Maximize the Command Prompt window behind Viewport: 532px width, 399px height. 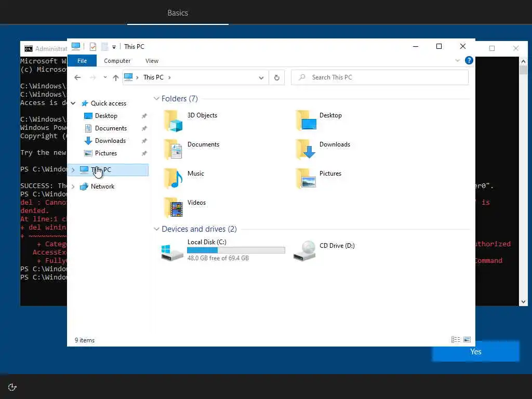click(x=492, y=48)
